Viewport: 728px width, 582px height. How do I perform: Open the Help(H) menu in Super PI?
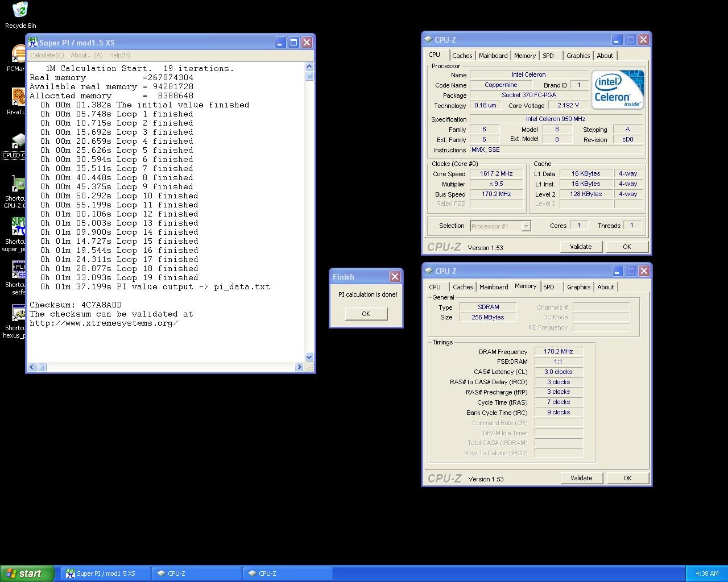coord(119,55)
